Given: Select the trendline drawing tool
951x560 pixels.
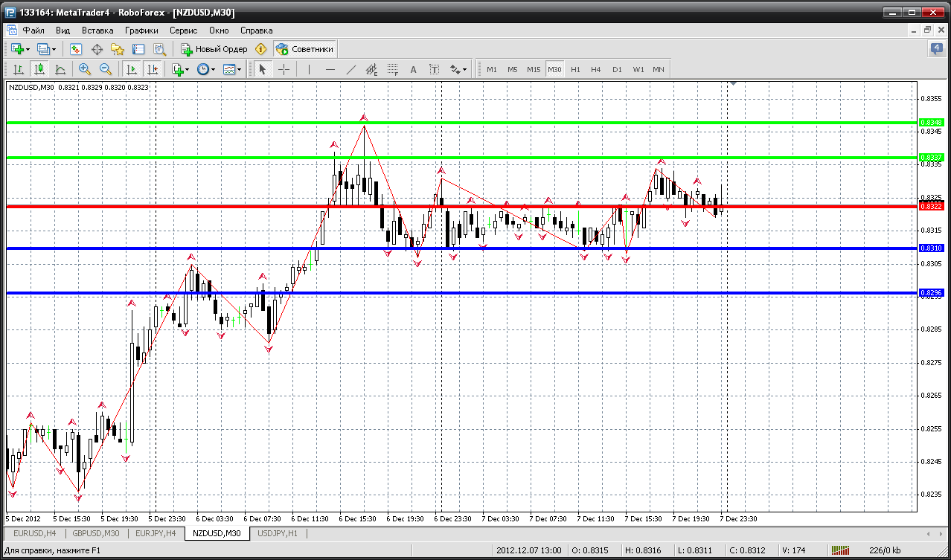Looking at the screenshot, I should 351,69.
